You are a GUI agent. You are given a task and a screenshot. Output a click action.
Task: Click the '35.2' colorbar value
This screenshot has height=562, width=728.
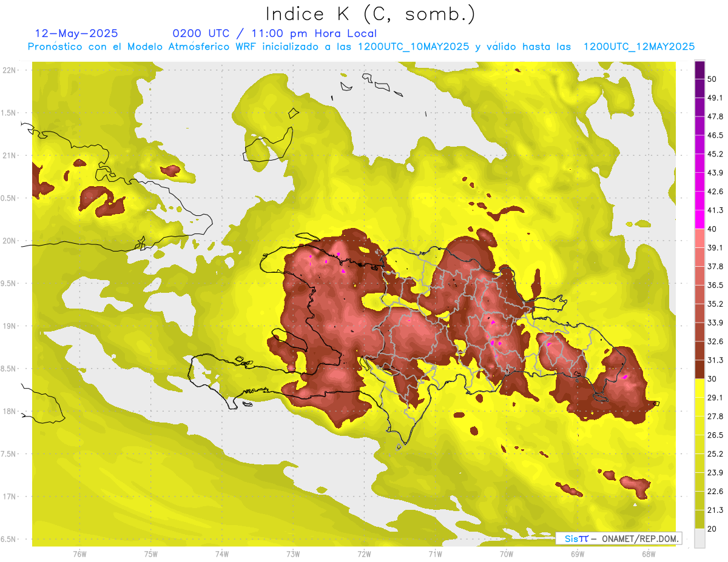point(715,304)
